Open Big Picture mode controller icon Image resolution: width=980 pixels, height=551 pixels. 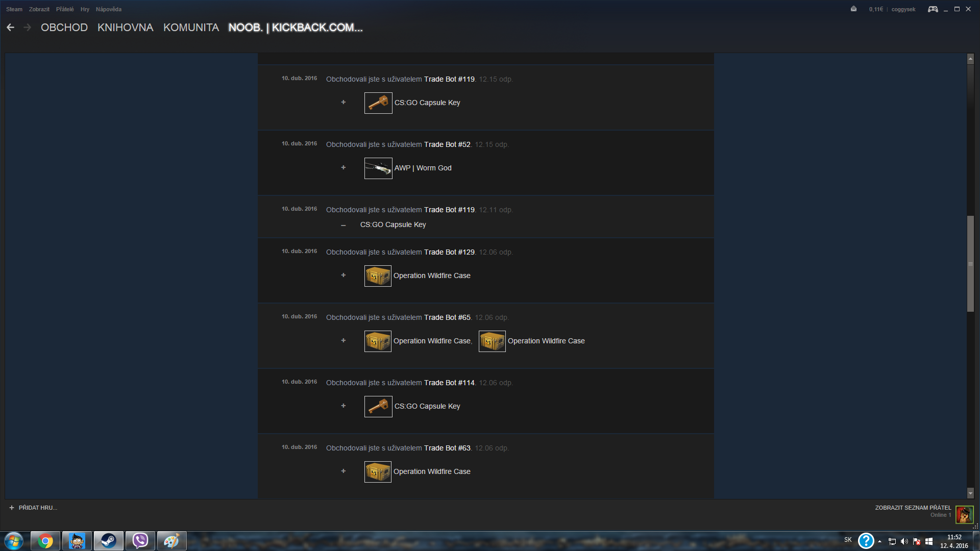[933, 9]
